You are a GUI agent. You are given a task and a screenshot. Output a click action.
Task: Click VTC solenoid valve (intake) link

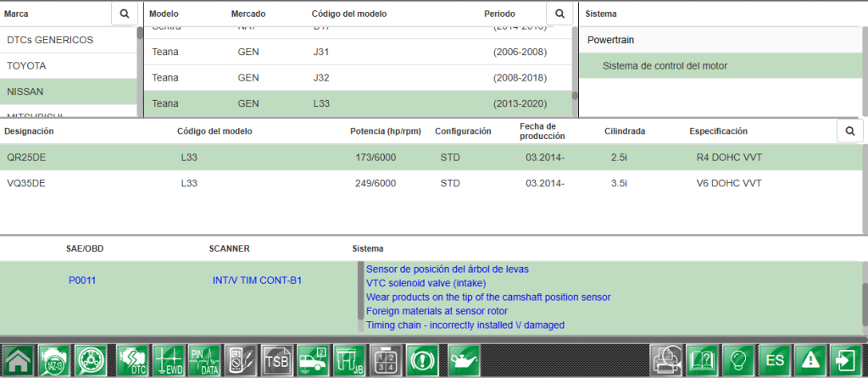(x=426, y=283)
